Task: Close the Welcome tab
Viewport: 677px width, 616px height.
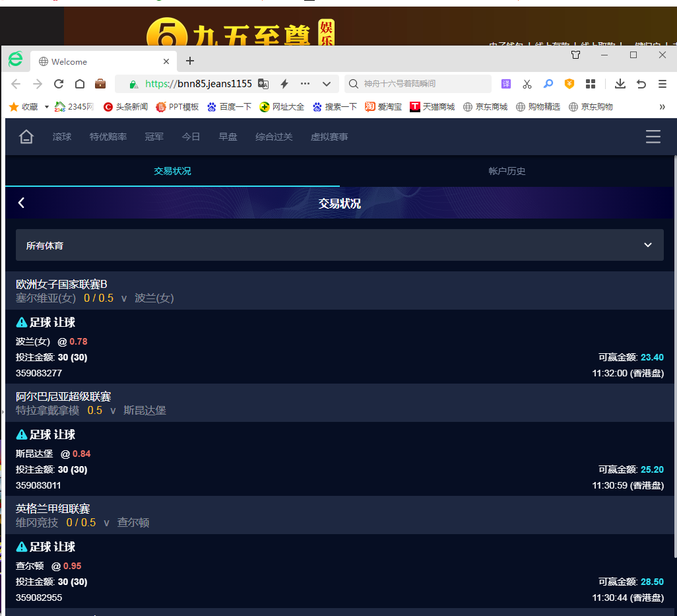Action: pos(166,61)
